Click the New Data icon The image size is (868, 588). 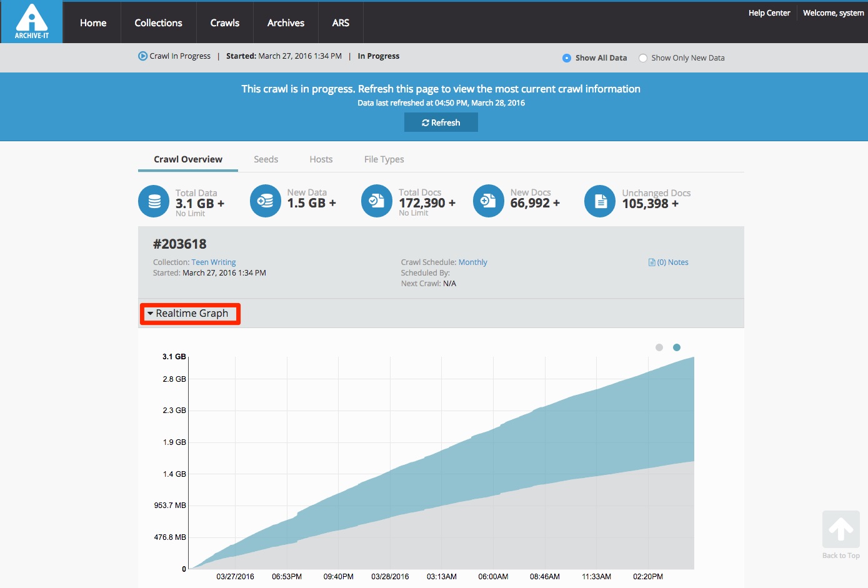[266, 201]
